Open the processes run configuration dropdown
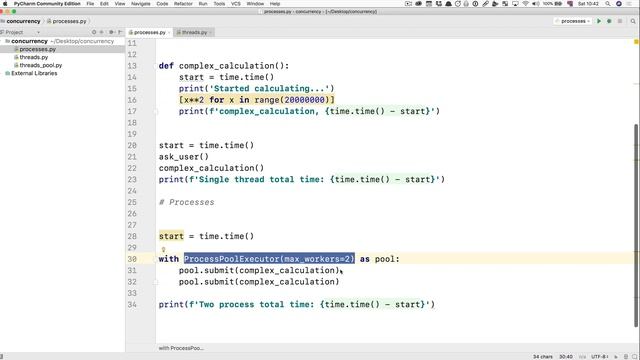Viewport: 640px width, 360px height. (x=572, y=21)
